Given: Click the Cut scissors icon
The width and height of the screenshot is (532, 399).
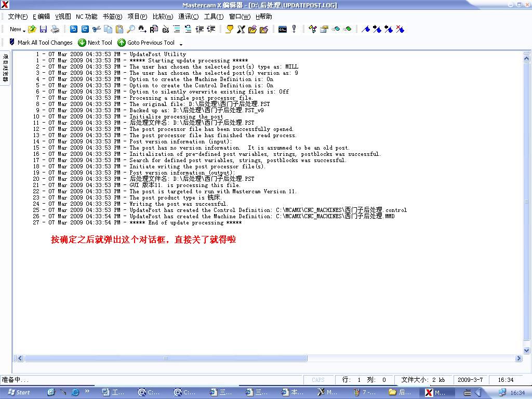Looking at the screenshot, I should coord(96,30).
